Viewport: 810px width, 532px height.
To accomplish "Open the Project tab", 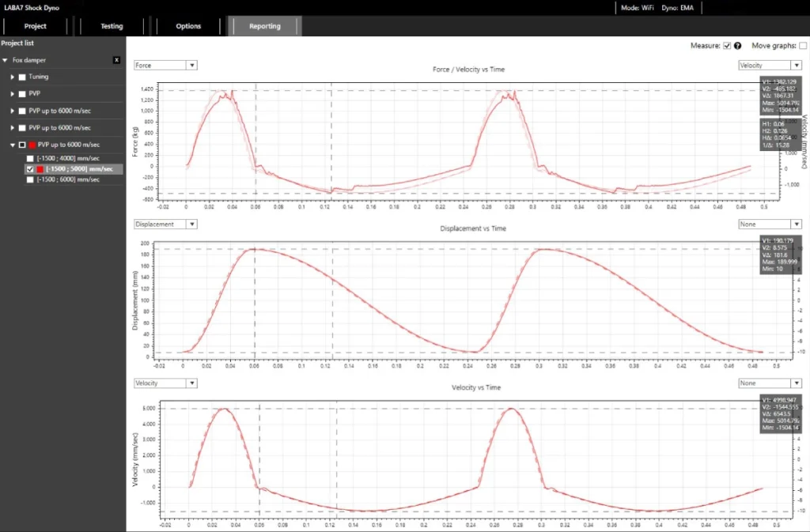I will coord(35,26).
